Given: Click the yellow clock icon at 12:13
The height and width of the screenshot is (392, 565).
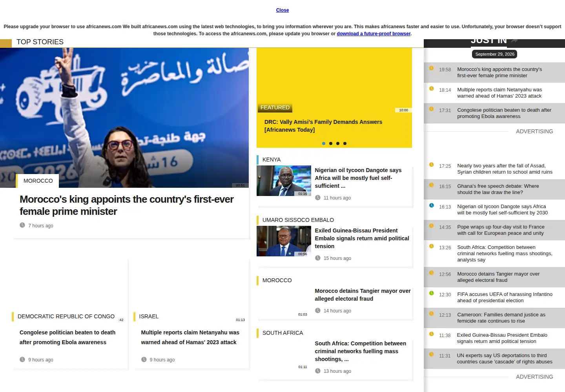Looking at the screenshot, I should pos(432,314).
